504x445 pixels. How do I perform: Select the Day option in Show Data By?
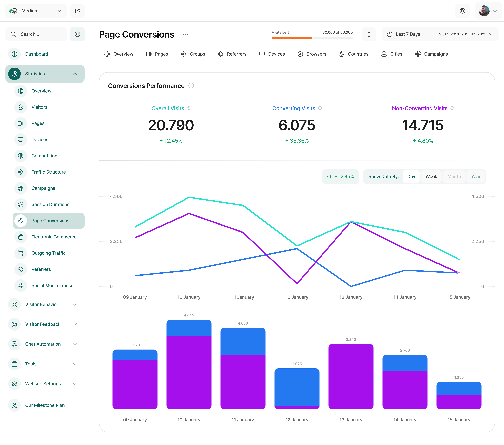point(411,176)
